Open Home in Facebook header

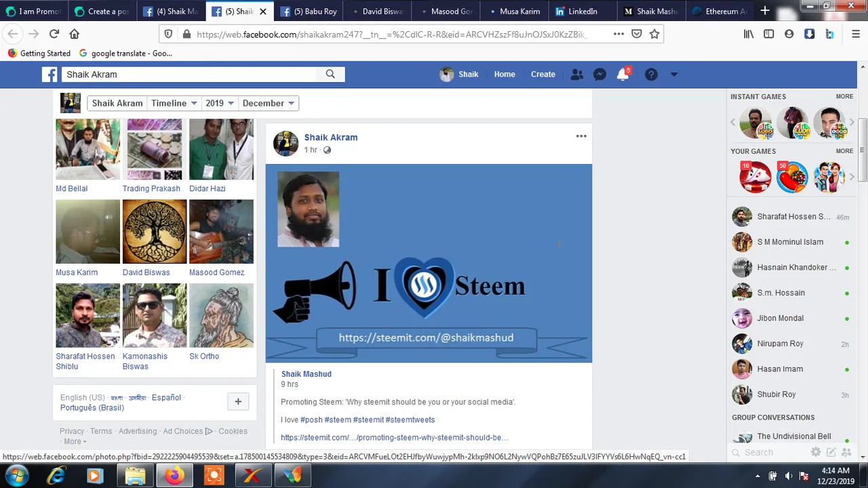[x=505, y=75]
